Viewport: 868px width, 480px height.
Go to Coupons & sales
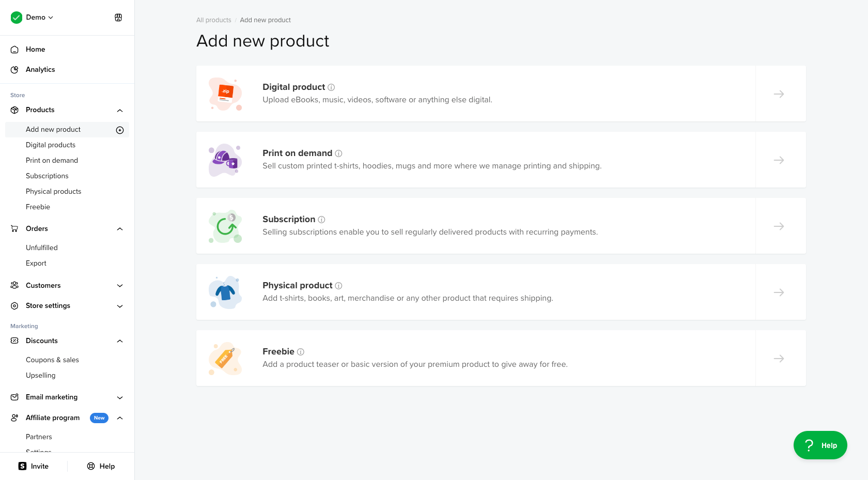tap(52, 360)
